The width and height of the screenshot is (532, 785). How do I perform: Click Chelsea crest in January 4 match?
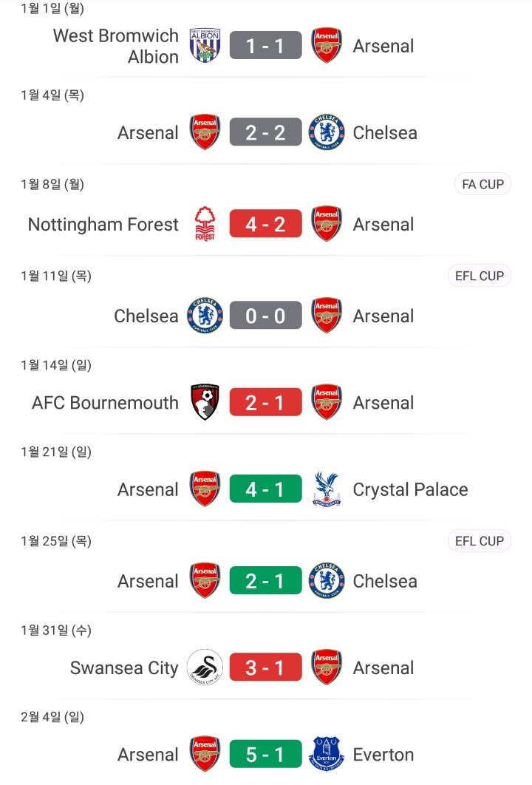[x=327, y=133]
